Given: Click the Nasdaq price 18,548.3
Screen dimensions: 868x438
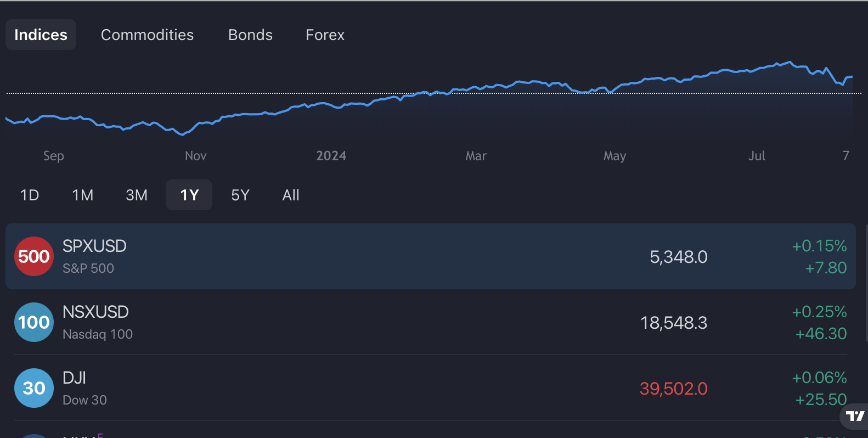Looking at the screenshot, I should 674,323.
